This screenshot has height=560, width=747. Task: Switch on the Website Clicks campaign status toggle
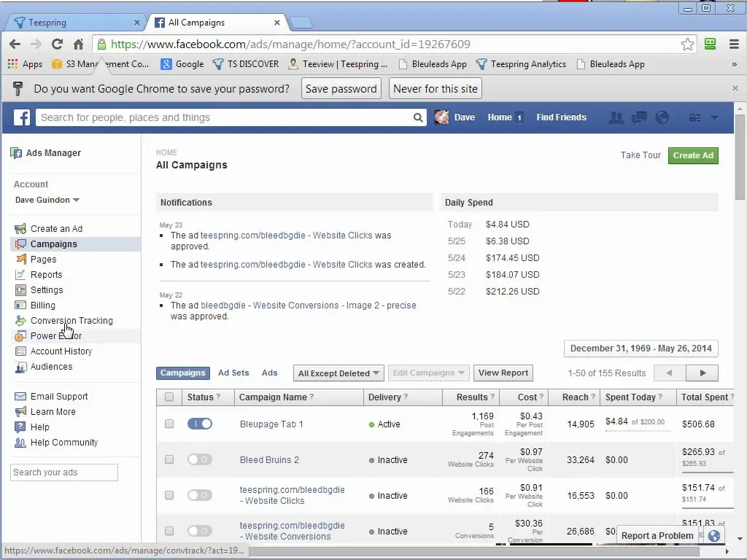coord(200,495)
